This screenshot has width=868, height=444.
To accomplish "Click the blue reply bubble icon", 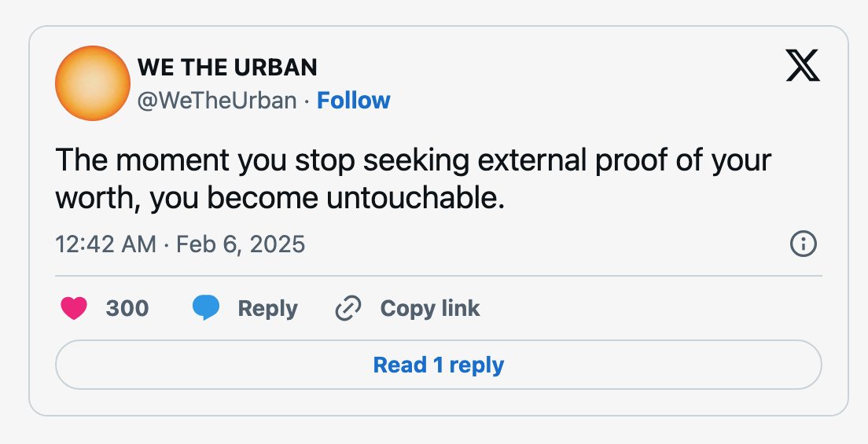I will 206,308.
